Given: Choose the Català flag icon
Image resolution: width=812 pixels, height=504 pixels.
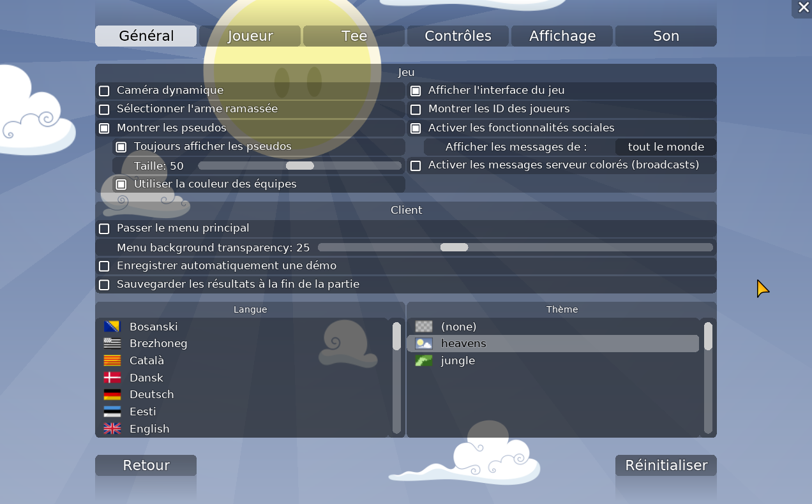Looking at the screenshot, I should [x=112, y=360].
